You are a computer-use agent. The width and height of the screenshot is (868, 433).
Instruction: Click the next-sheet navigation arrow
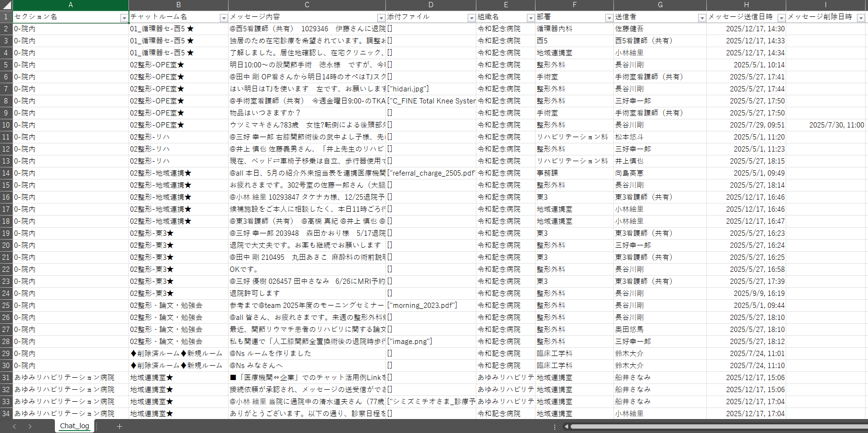coord(30,426)
